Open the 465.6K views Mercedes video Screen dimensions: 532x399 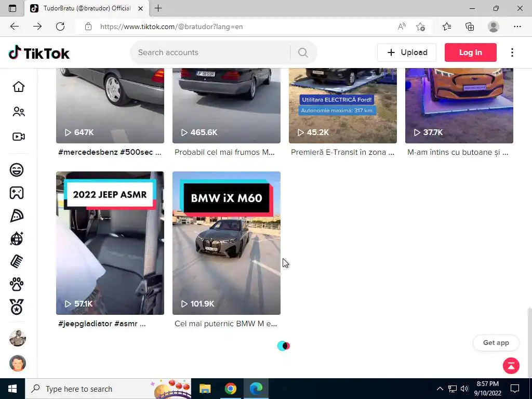(227, 105)
